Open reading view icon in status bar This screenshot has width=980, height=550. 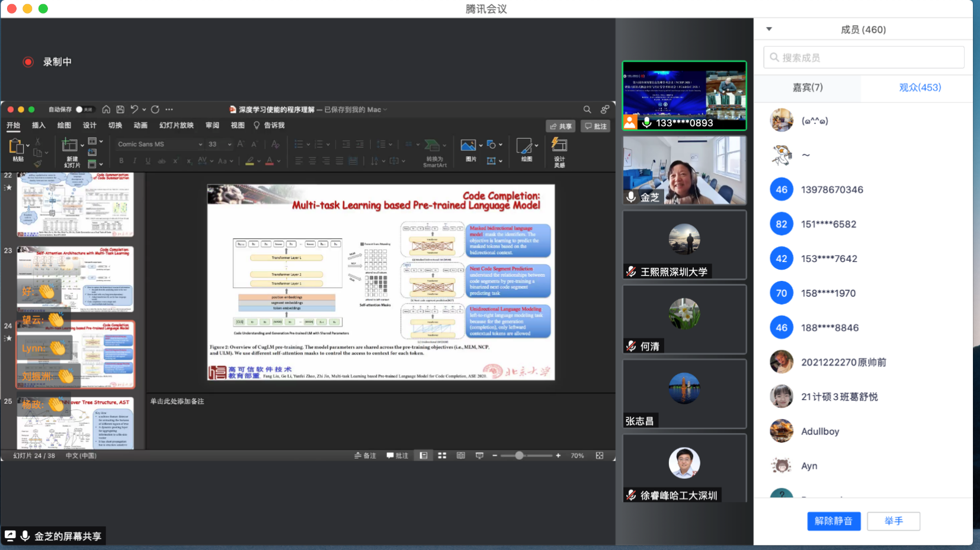click(460, 456)
